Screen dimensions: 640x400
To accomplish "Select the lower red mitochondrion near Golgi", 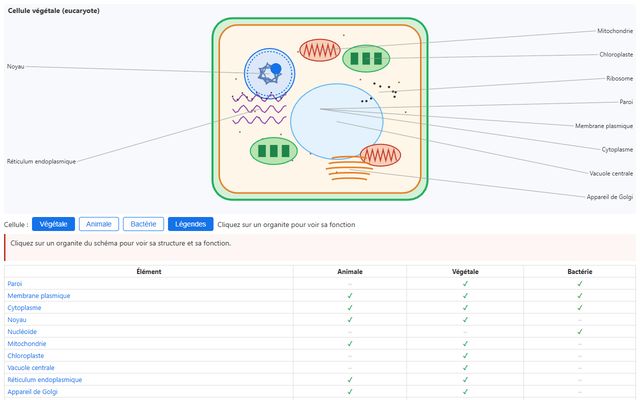I will (x=380, y=155).
